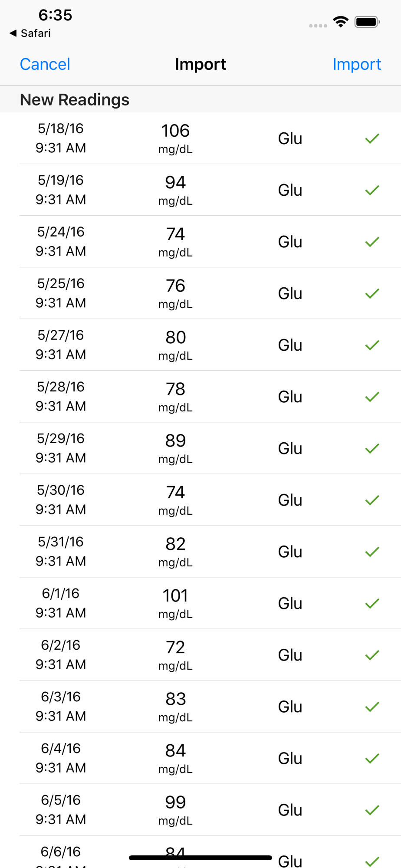Toggle the checkmark for 5/28/16 reading

[x=372, y=397]
